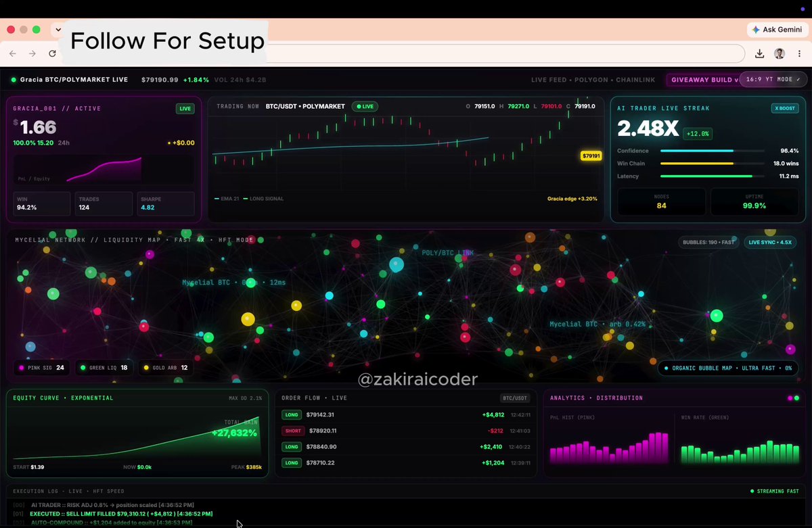Click the WIN 94.2% stat box
812x528 pixels.
[x=41, y=203]
